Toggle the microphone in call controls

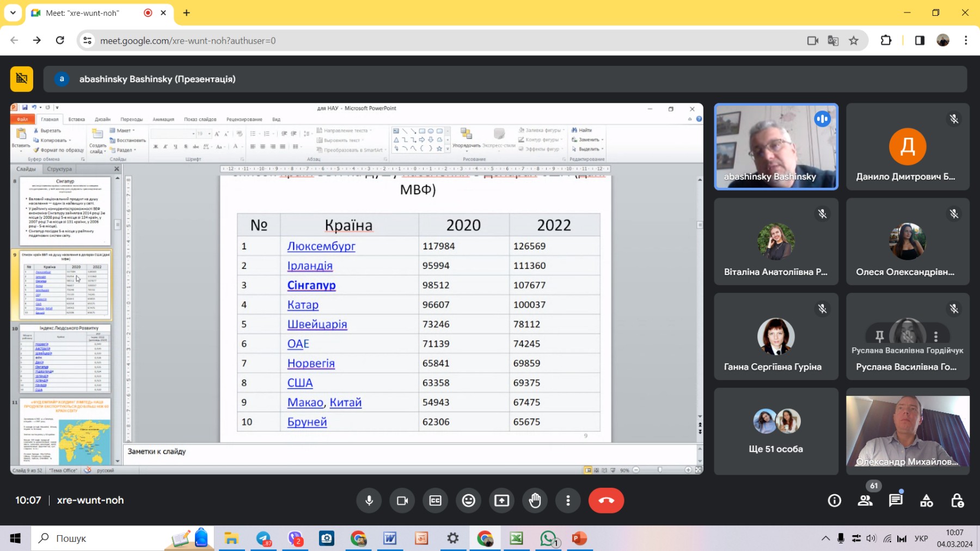pos(369,500)
